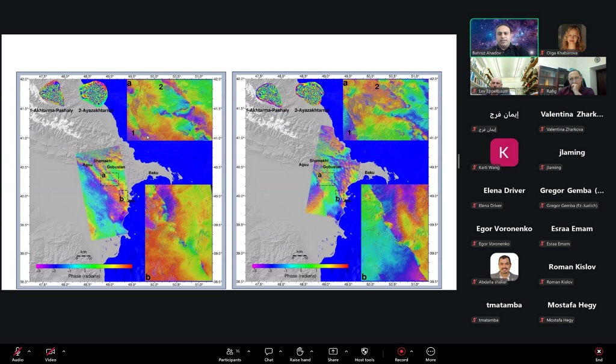Viewport: 616px width, 364px height.
Task: Open the Participants panel icon
Action: (x=230, y=351)
